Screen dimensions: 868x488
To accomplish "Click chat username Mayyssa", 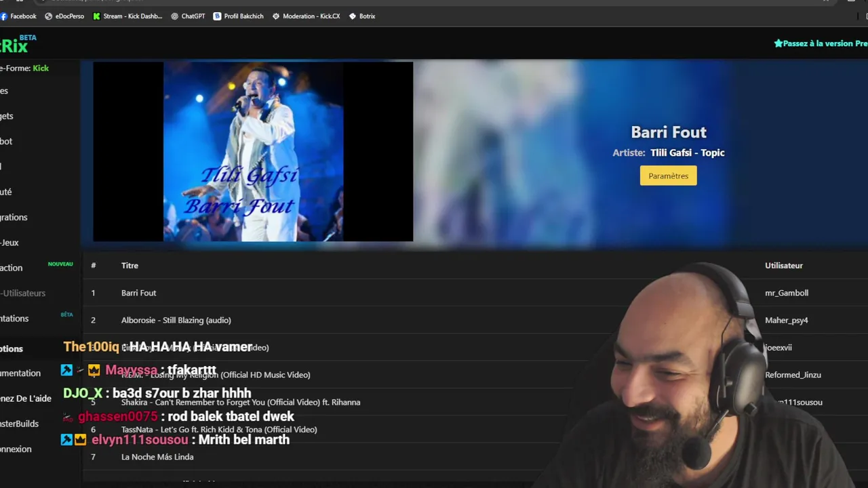I will tap(132, 371).
